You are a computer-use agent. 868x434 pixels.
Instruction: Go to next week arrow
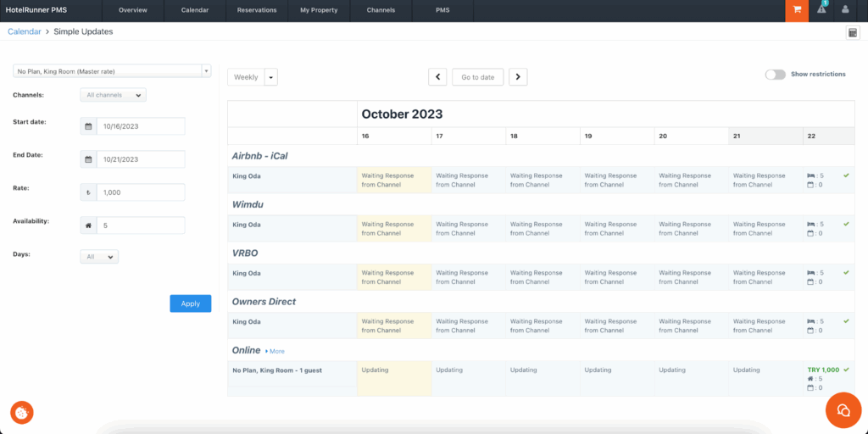click(518, 77)
